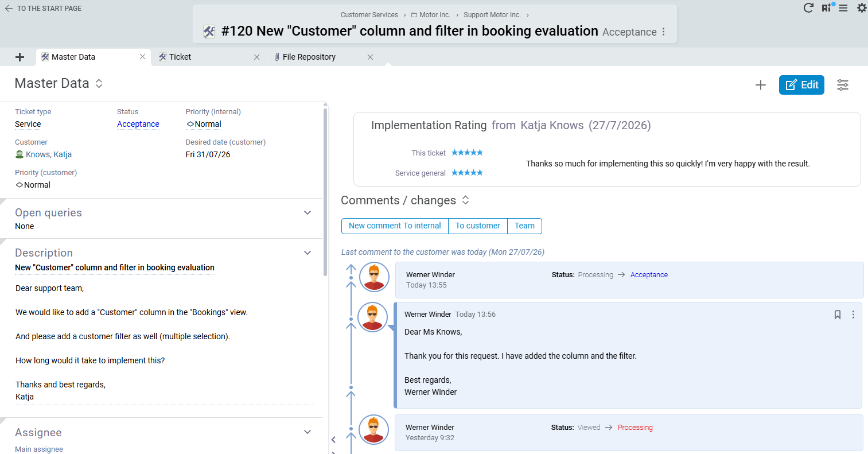
Task: Click Customer Services breadcrumb
Action: (x=369, y=15)
